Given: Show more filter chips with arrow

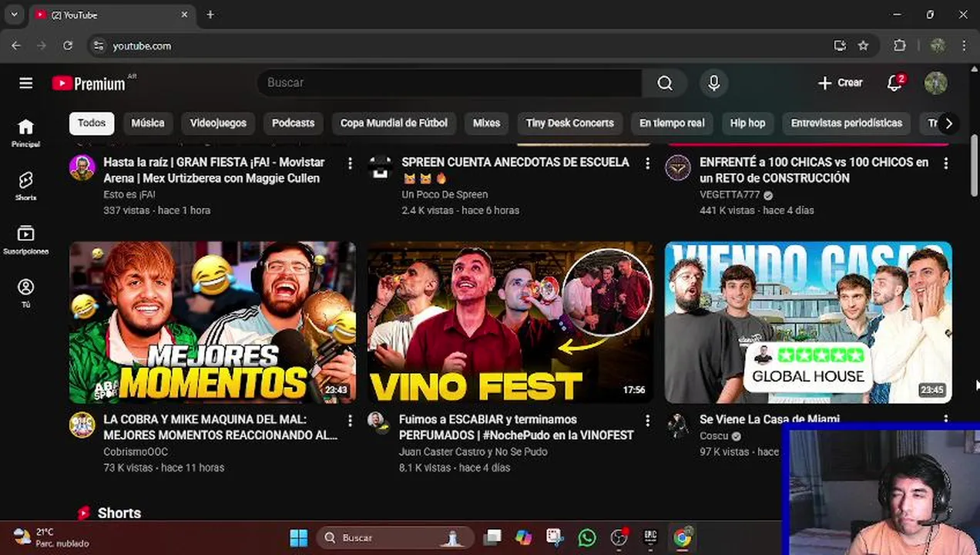Looking at the screenshot, I should (x=948, y=123).
